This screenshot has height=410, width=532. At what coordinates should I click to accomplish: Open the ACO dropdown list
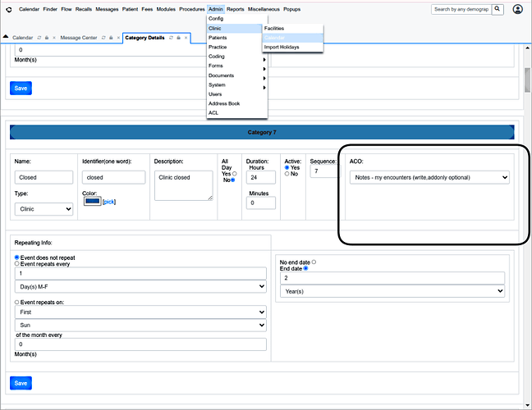[429, 178]
